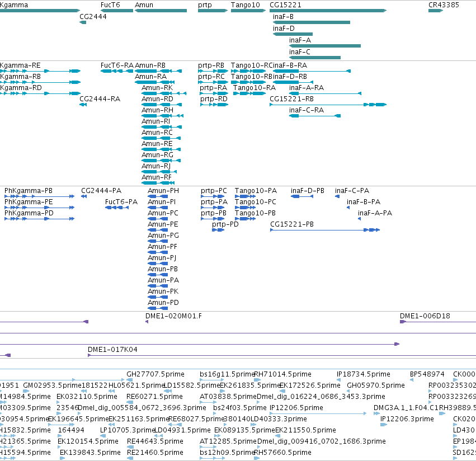Select EST IP18734.5prime
Image resolution: width=476 pixels, height=461 pixels.
coord(363,374)
